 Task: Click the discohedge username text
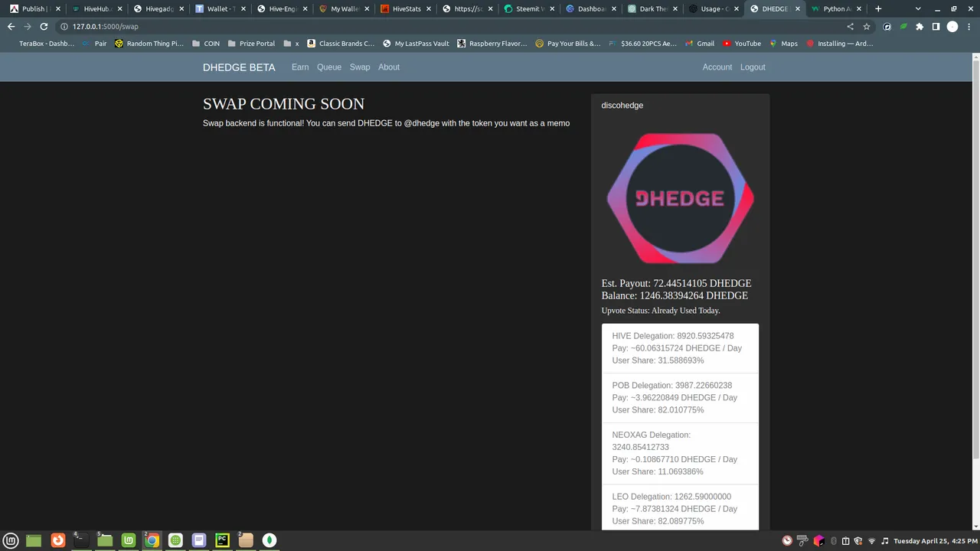pos(622,106)
